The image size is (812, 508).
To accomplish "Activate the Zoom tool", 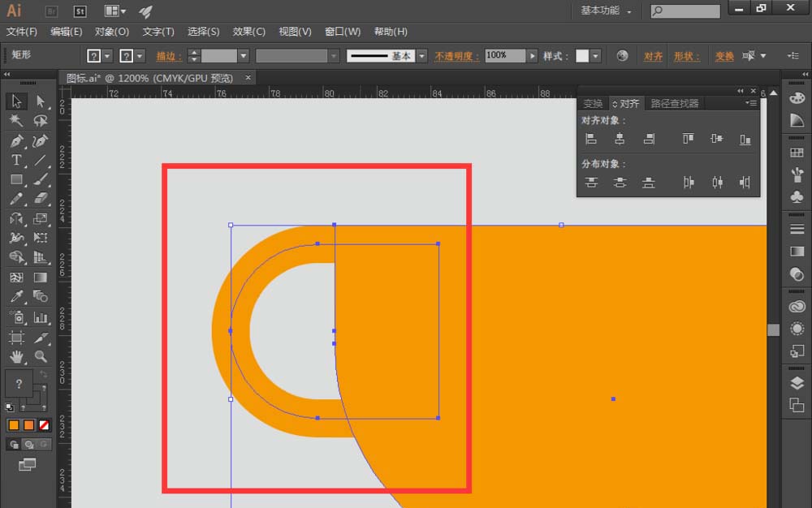I will 41,356.
